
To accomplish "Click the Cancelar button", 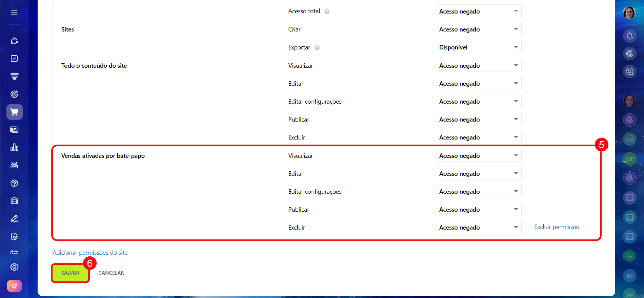I will 111,273.
